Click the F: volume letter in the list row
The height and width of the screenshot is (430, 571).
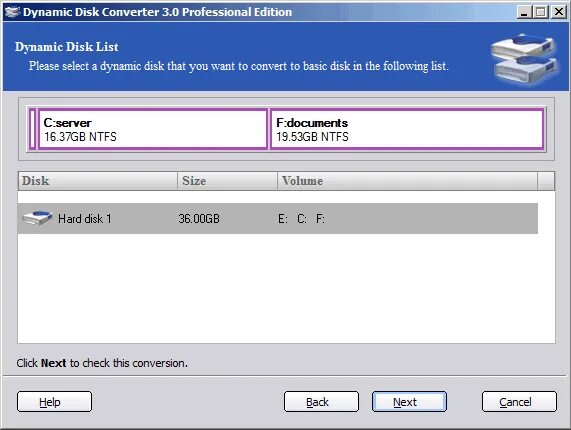pyautogui.click(x=320, y=219)
